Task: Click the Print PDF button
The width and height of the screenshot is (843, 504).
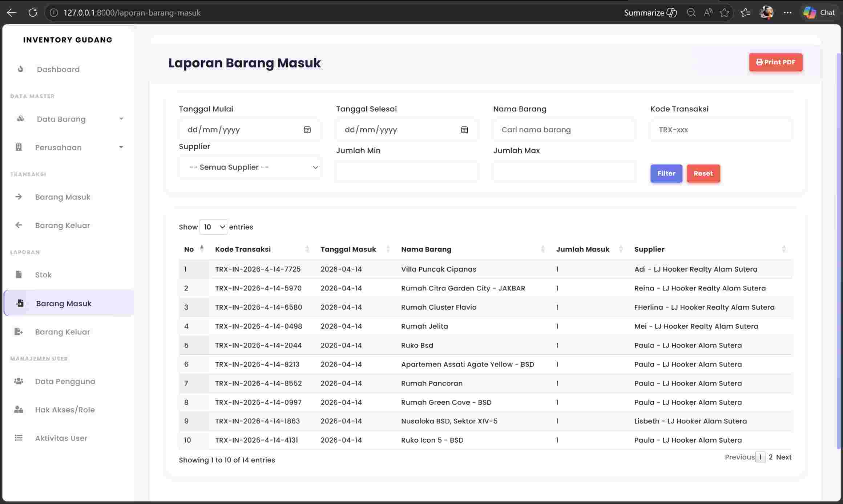Action: pyautogui.click(x=775, y=62)
